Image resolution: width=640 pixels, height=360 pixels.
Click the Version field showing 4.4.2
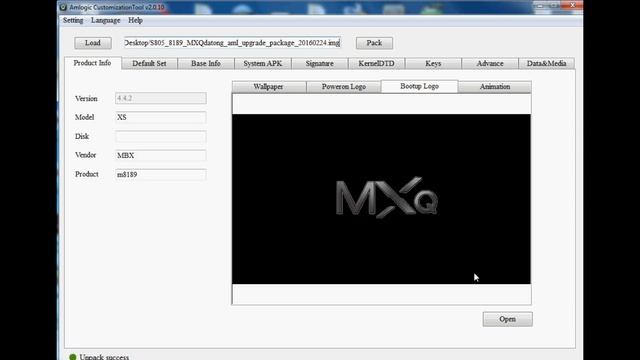pos(161,98)
